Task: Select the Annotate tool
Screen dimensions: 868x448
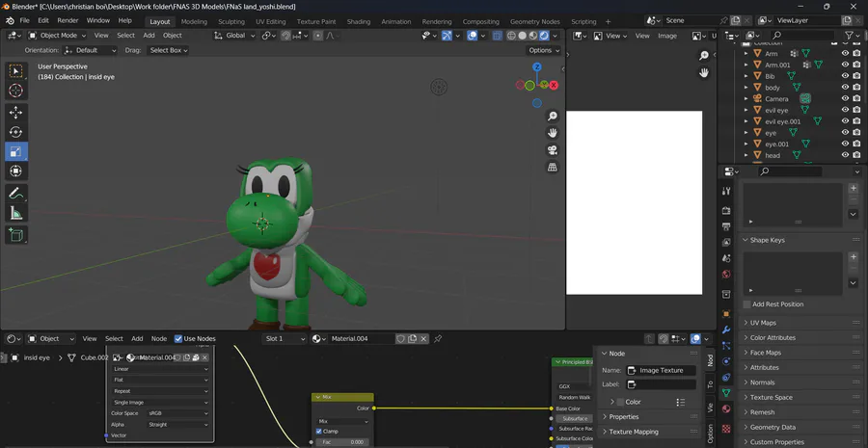Action: (16, 194)
